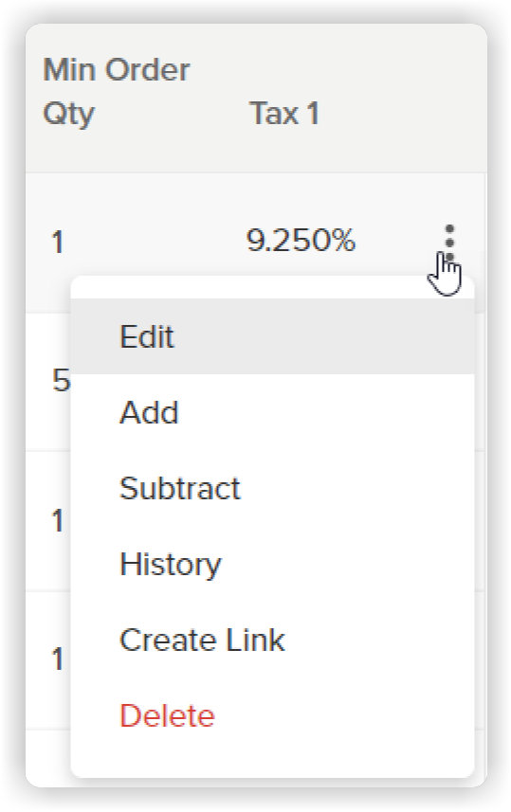Click Min Order Qty value 1 in first row
The width and height of the screenshot is (511, 812).
click(58, 243)
